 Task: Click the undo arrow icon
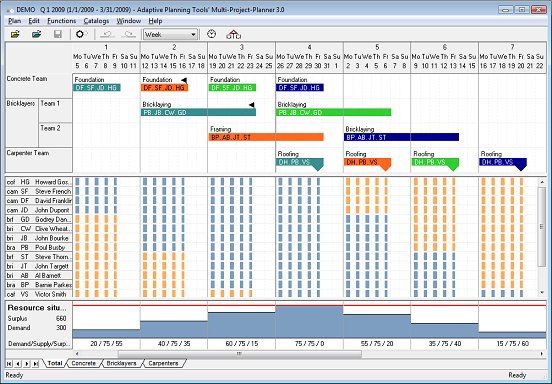(107, 34)
